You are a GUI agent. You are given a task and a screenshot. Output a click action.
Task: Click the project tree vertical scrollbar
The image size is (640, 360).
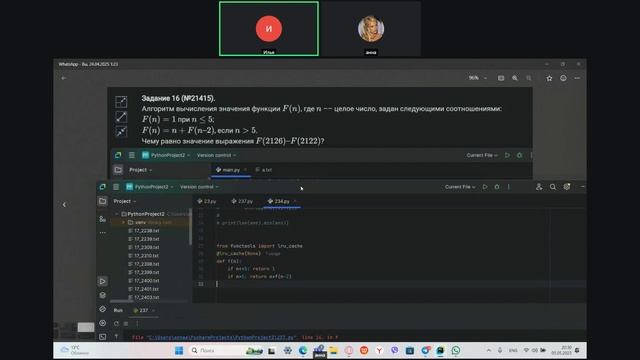190,227
